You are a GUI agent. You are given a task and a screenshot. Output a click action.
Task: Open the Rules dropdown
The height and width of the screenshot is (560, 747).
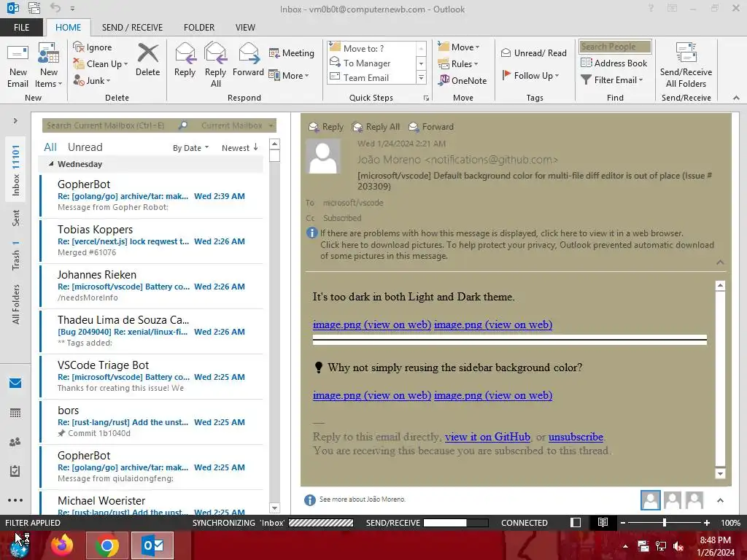click(458, 64)
